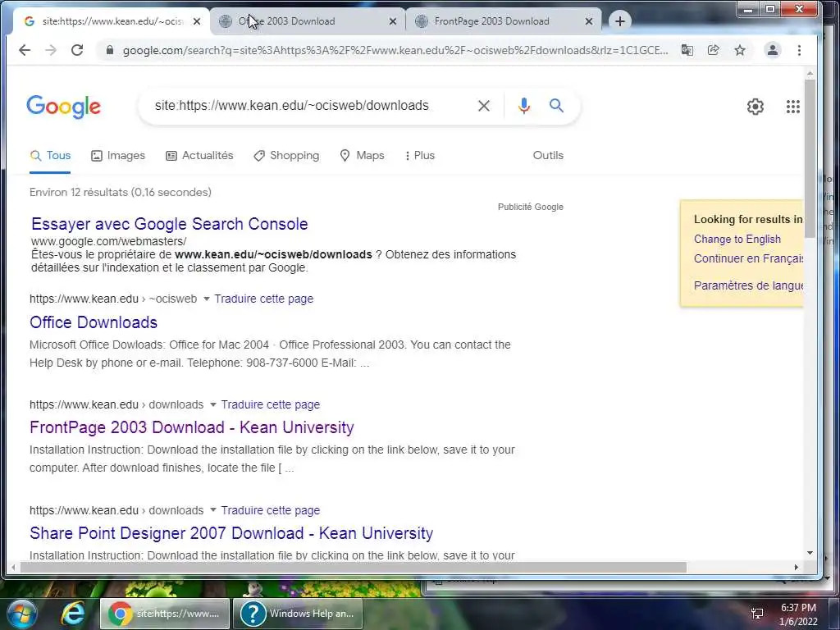Click the scroll right arrow

point(797,568)
